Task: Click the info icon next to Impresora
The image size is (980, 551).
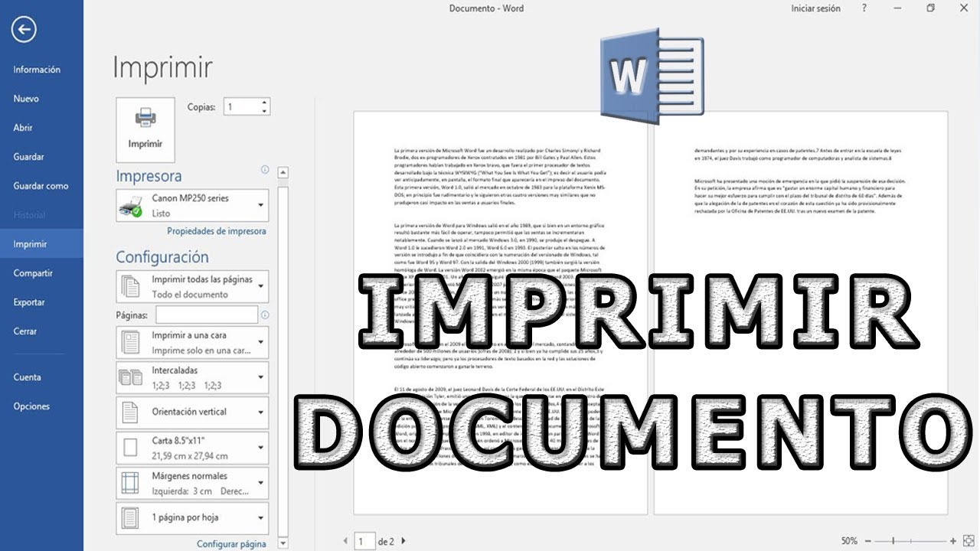Action: coord(265,170)
